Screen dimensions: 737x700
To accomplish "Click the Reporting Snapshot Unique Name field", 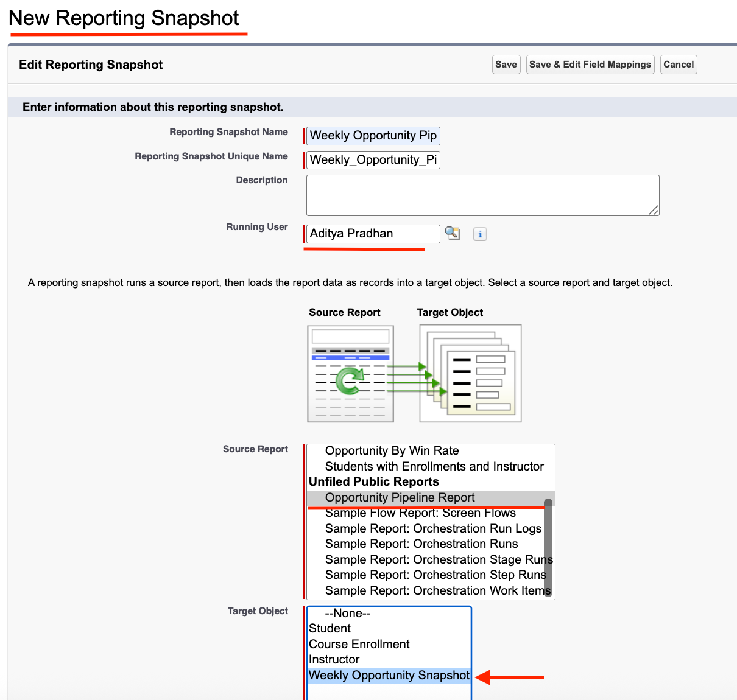I will (x=373, y=160).
